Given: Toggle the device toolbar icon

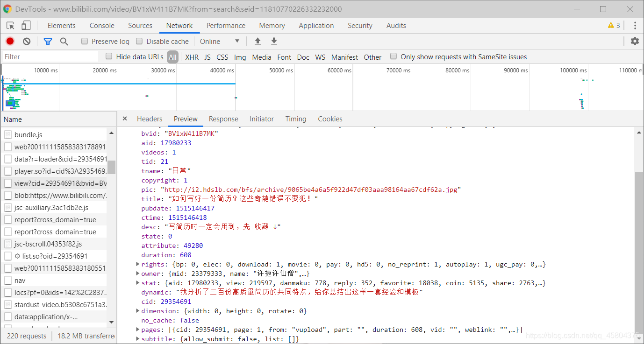Looking at the screenshot, I should click(x=26, y=26).
